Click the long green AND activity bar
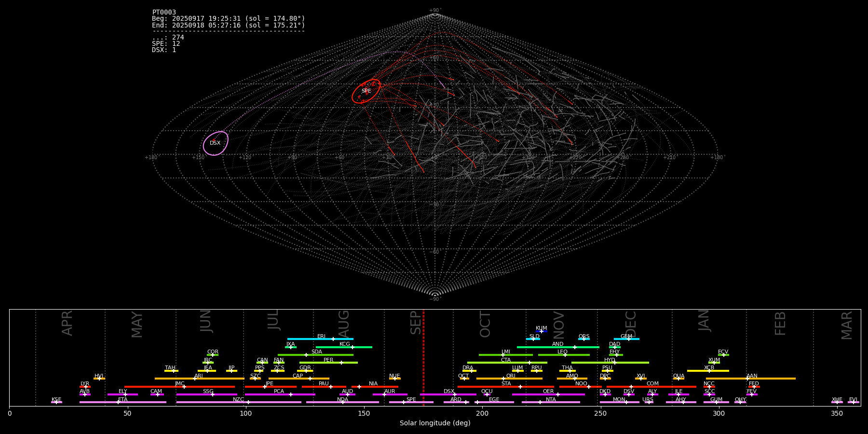Screen dimensions: 868x434 [558, 347]
